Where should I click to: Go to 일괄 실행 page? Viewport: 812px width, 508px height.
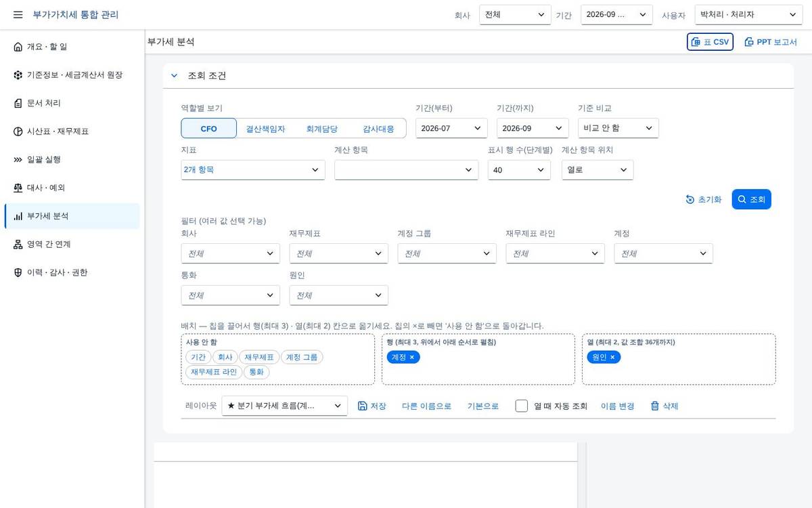coord(72,160)
